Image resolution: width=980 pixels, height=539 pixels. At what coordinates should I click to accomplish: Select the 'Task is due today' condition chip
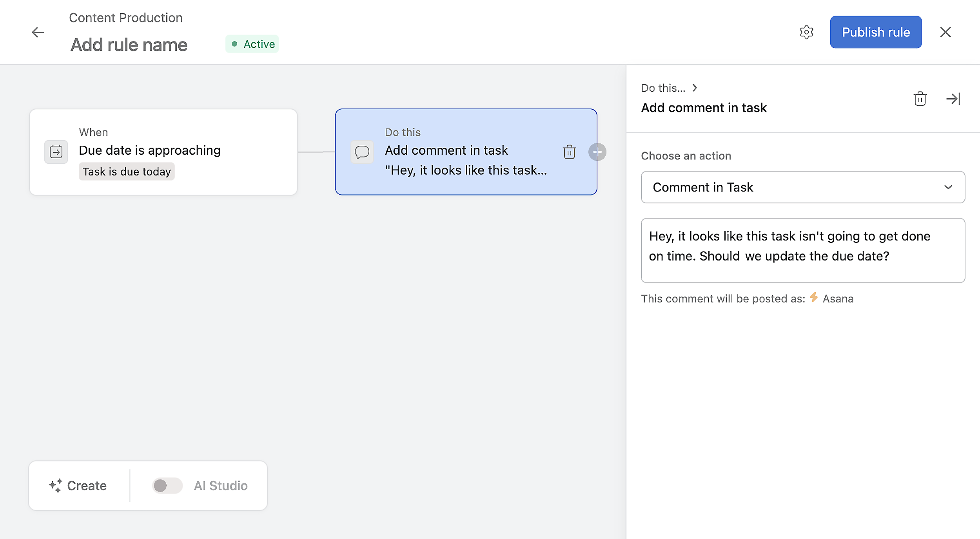(126, 171)
